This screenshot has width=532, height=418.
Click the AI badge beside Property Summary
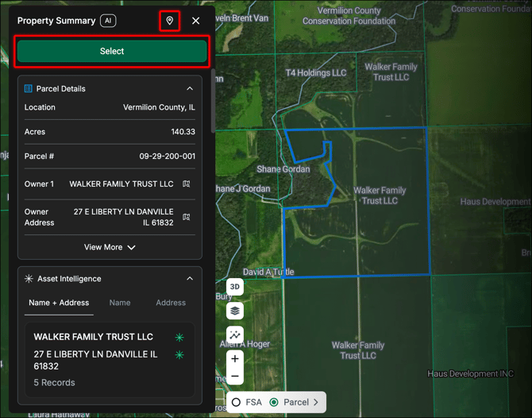click(x=108, y=21)
